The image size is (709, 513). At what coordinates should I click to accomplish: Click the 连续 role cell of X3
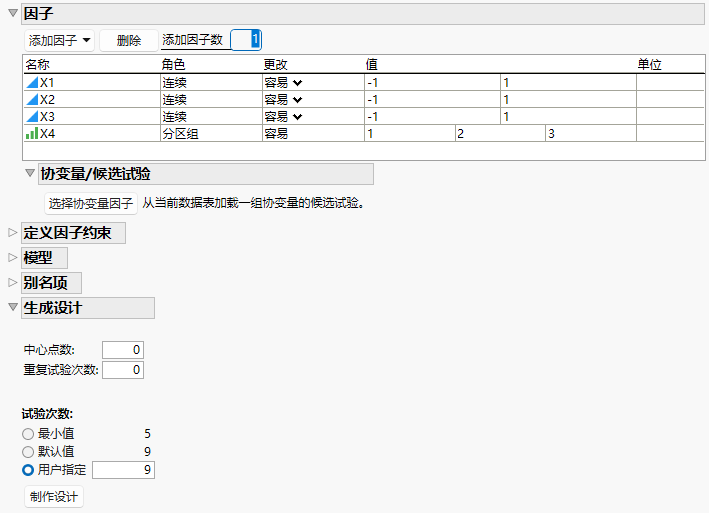coord(211,117)
